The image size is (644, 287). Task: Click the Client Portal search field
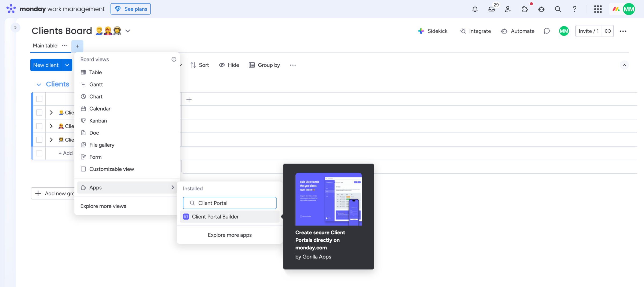click(x=233, y=203)
